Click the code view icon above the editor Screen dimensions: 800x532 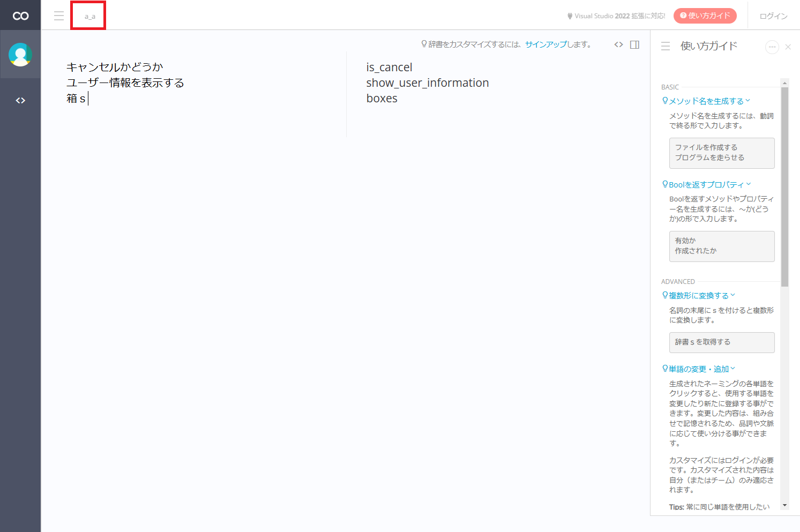coord(618,45)
